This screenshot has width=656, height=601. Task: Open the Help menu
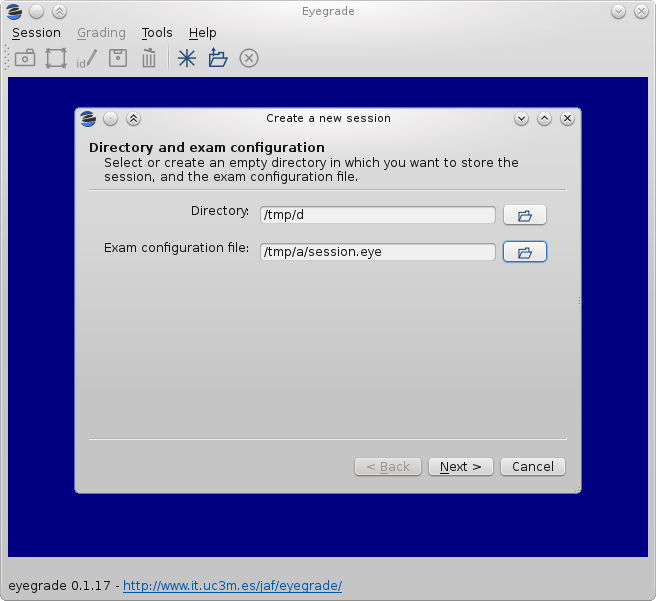click(202, 33)
